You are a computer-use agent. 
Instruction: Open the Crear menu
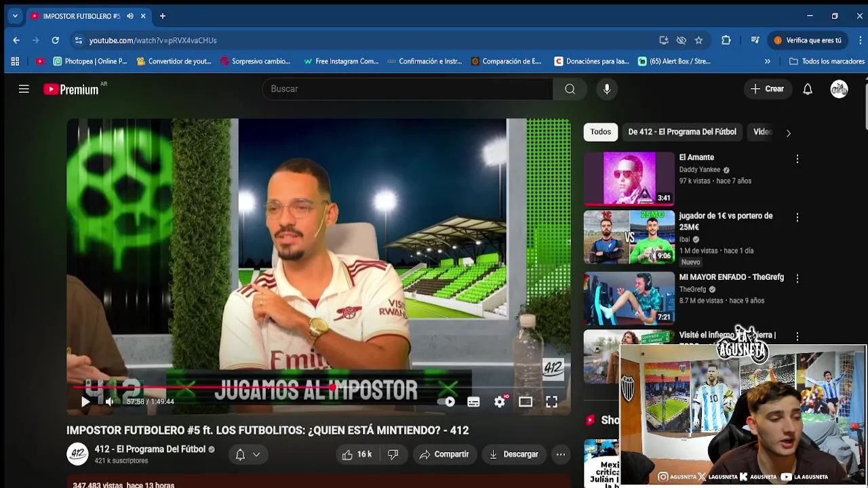coord(767,89)
